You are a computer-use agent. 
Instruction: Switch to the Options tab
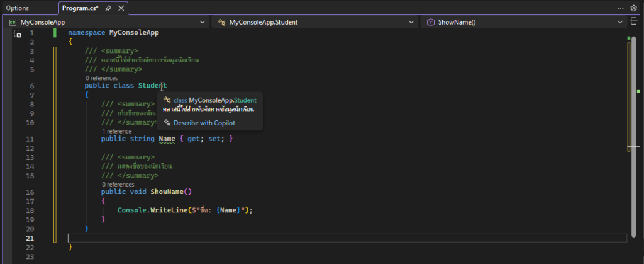point(17,8)
